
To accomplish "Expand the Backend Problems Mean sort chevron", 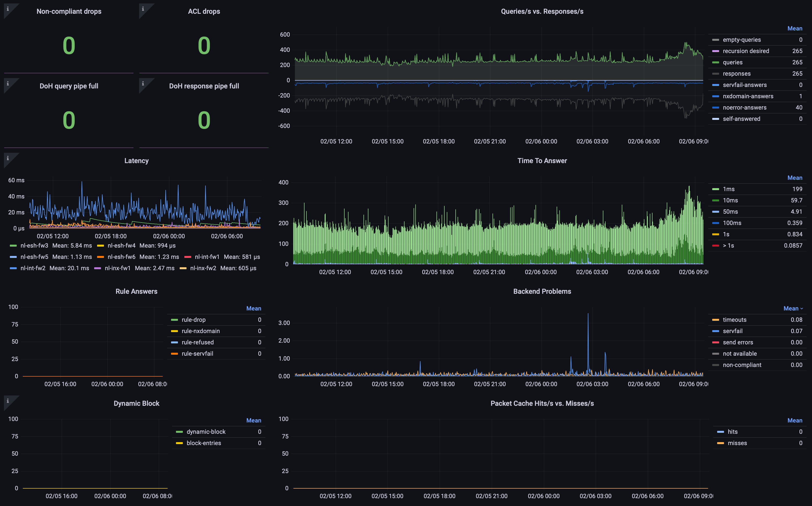I will click(802, 309).
